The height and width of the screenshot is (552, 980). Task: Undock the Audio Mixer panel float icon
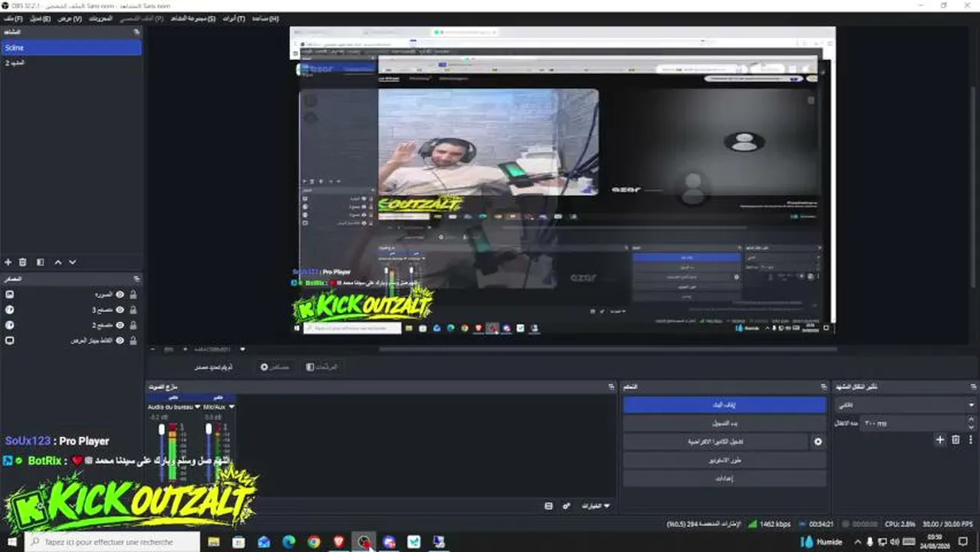click(x=611, y=387)
